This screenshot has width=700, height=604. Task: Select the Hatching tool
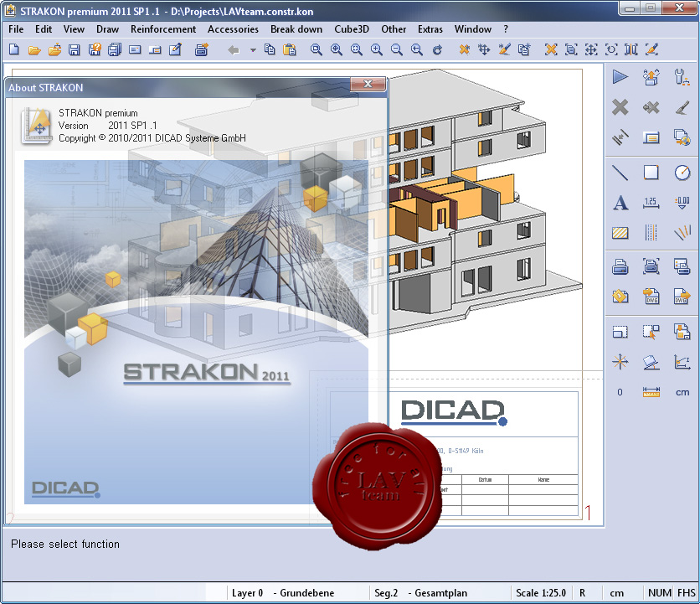pos(620,233)
